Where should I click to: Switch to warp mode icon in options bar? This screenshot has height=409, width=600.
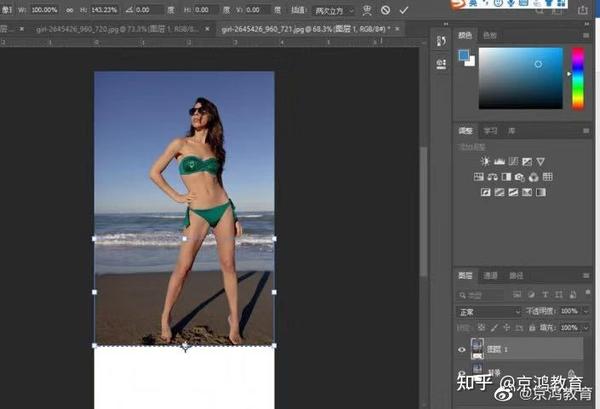pos(367,9)
